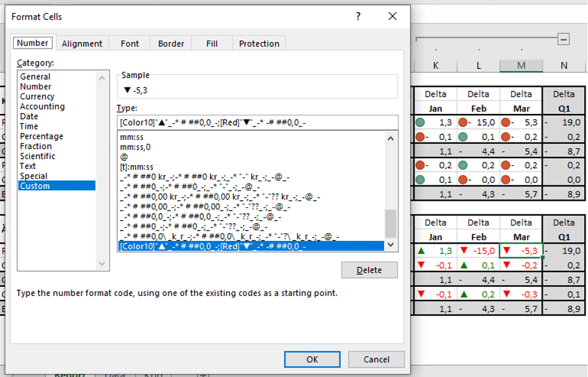Screen dimensions: 588x377
Task: Click cell with red triangle -15,0
Action: pyautogui.click(x=479, y=251)
